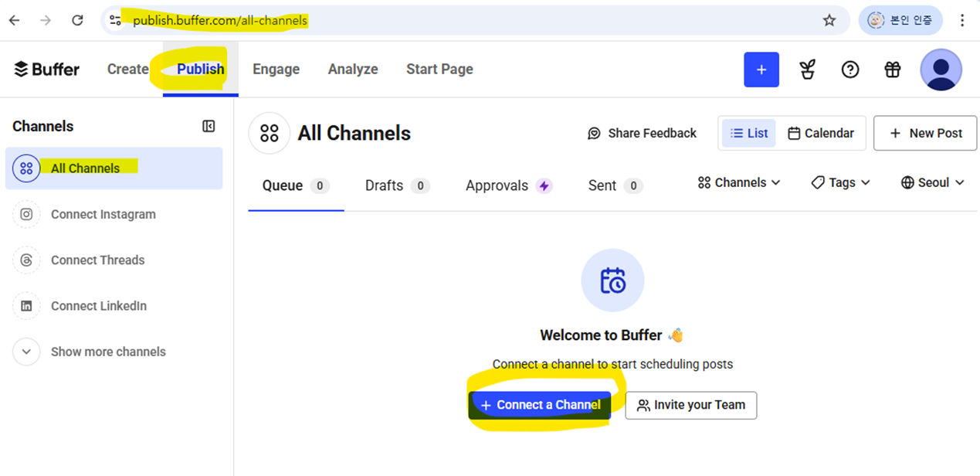
Task: Click the All Channels grid icon in sidebar
Action: coord(26,168)
